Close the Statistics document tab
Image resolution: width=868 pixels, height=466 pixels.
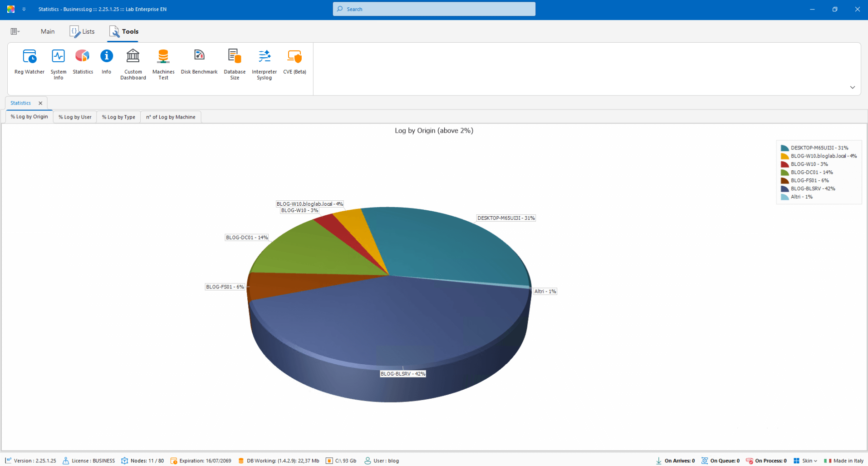click(x=40, y=103)
